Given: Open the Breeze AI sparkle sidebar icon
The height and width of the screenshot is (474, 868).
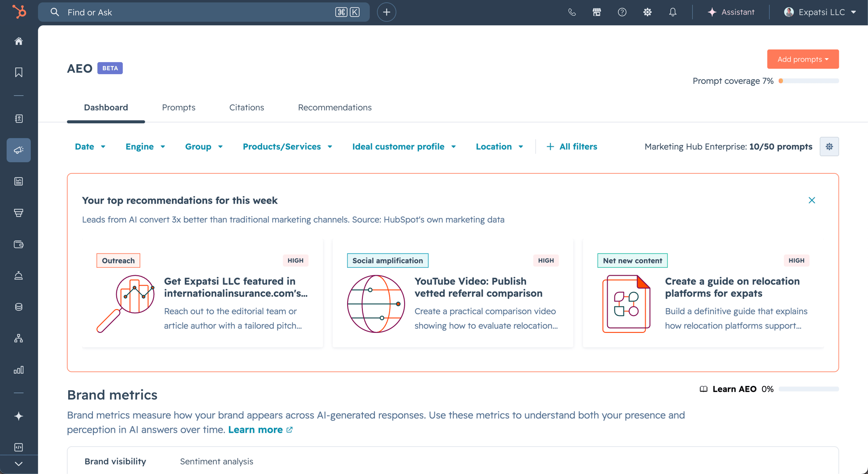Looking at the screenshot, I should pos(19,416).
